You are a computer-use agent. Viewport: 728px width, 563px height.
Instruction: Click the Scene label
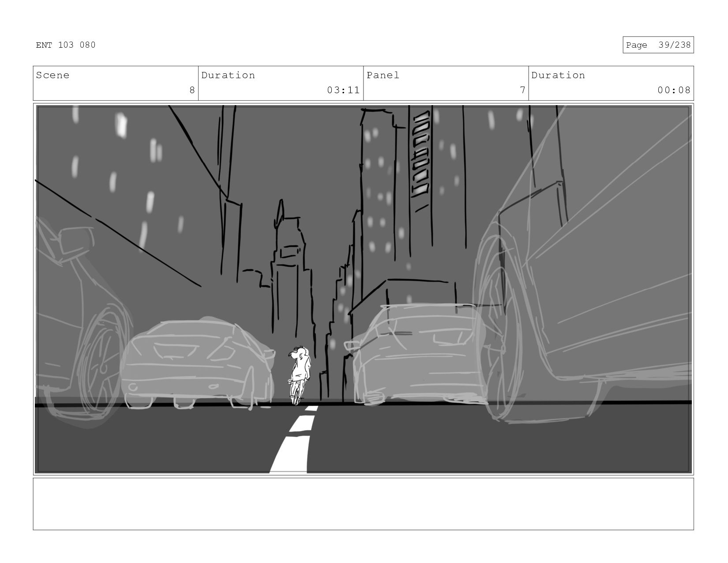tap(53, 75)
